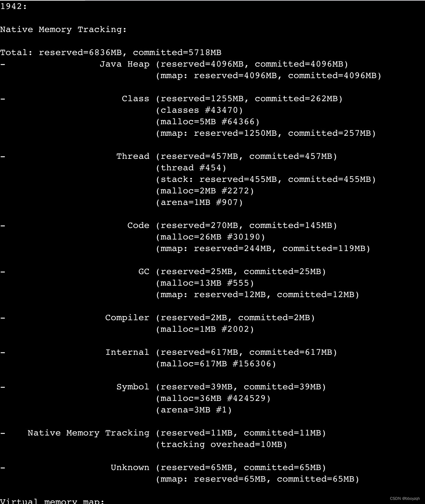The width and height of the screenshot is (425, 504).
Task: Select the tracking overhead=10MB text
Action: [x=221, y=444]
